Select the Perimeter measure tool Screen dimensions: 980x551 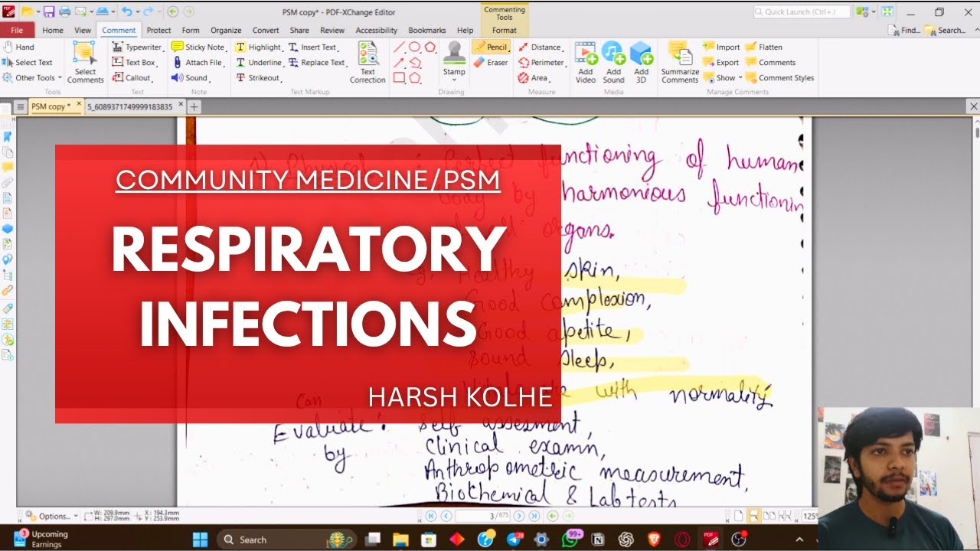(542, 62)
